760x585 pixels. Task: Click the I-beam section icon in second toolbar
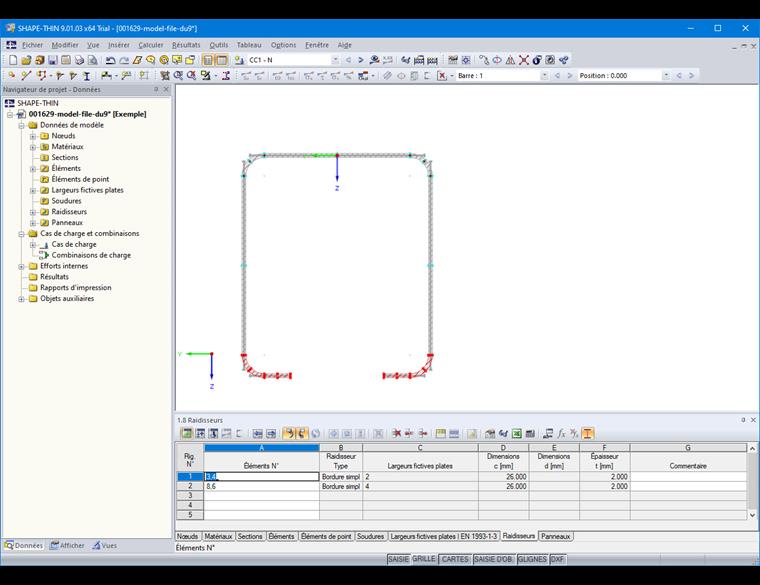86,76
